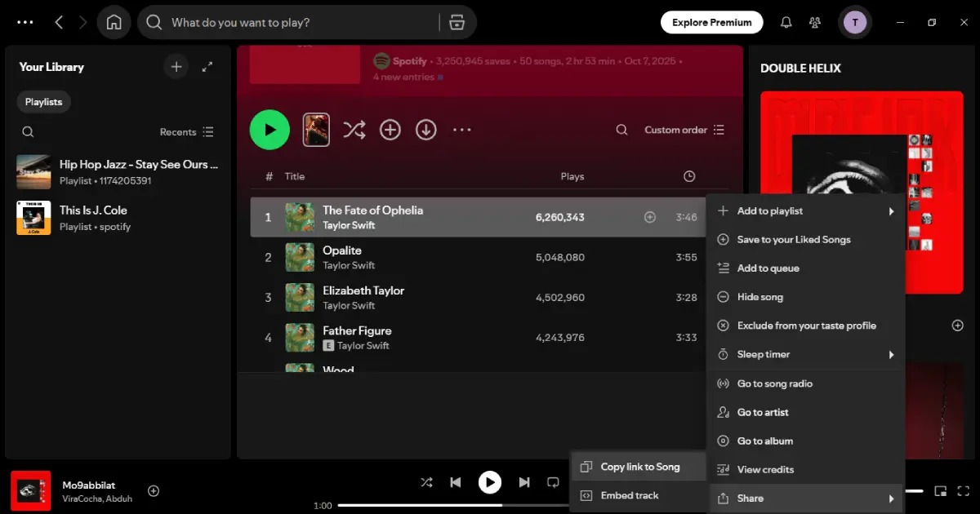
Task: Expand the Add to playlist submenu
Action: click(770, 210)
